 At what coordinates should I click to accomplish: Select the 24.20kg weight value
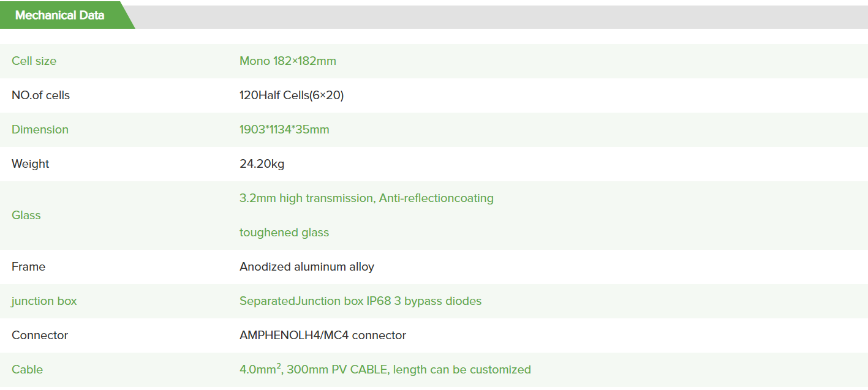[x=262, y=164]
